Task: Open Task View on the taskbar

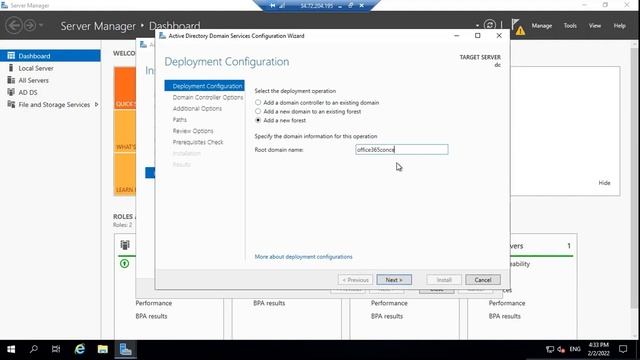Action: pos(56,349)
